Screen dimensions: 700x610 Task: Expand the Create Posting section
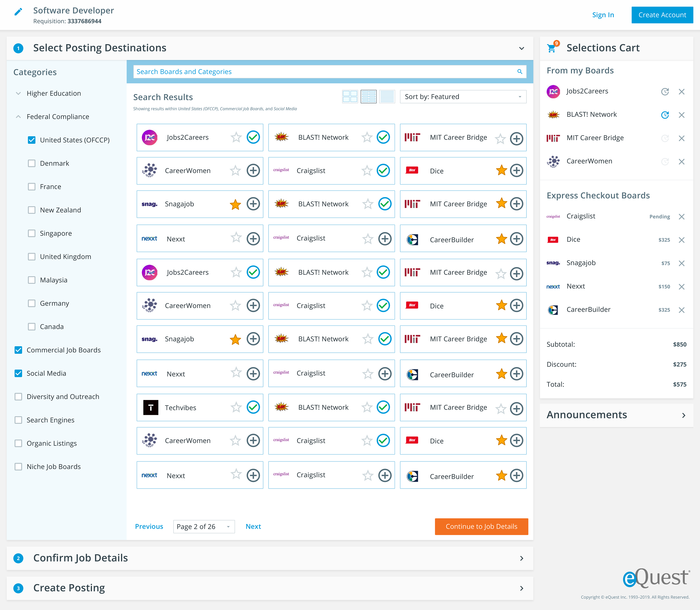(521, 588)
